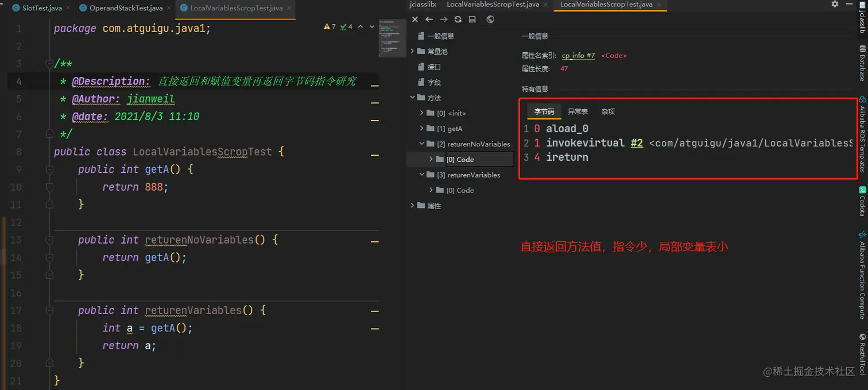
Task: Save class file with floppy icon
Action: point(472,20)
